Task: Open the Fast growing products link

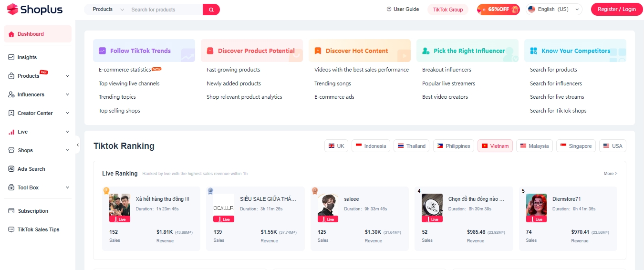Action: tap(233, 70)
